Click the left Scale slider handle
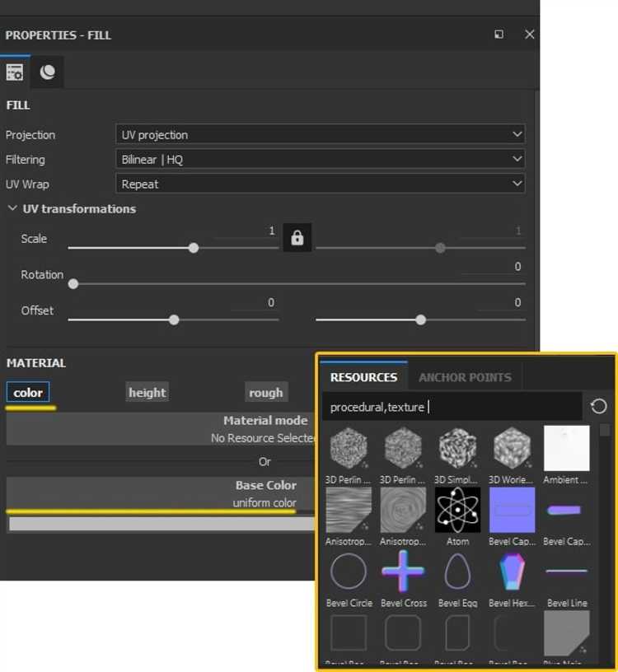This screenshot has height=672, width=618. pos(194,248)
